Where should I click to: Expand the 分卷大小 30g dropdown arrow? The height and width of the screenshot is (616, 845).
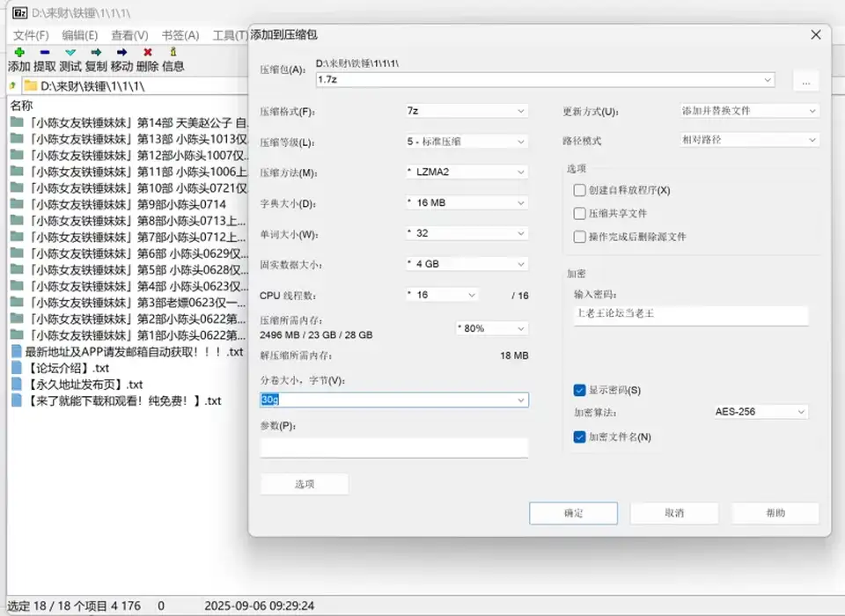click(520, 400)
